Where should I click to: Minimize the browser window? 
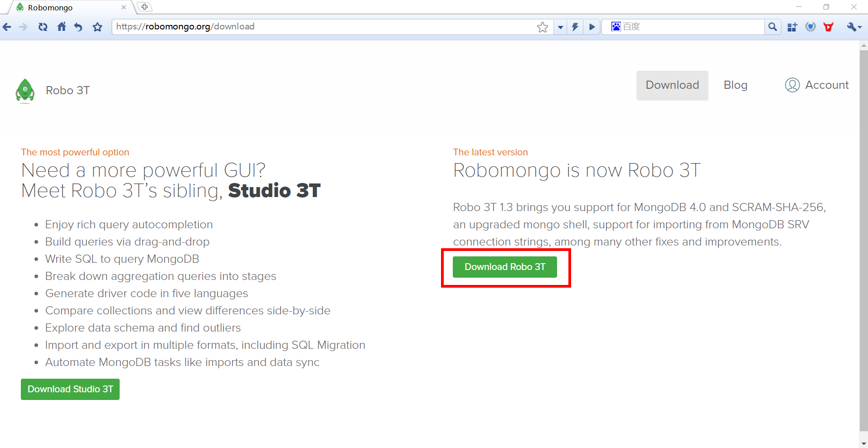(x=799, y=7)
